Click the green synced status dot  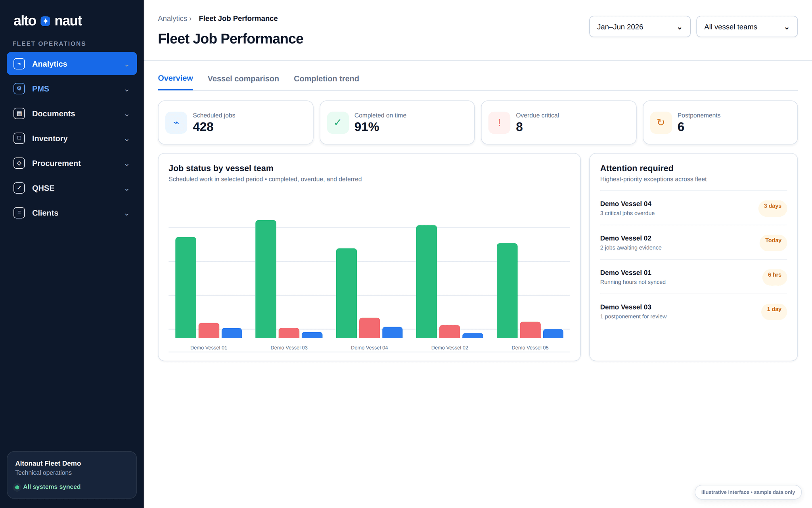pos(17,487)
